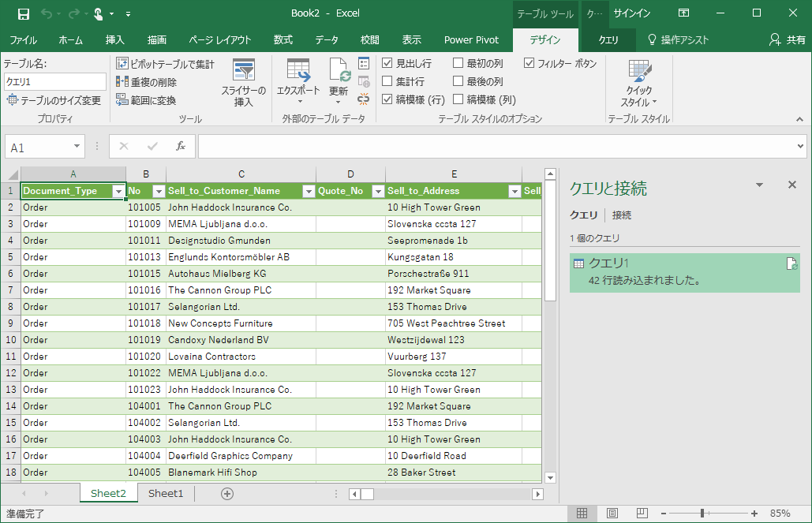Viewport: 812px width, 523px height.
Task: Click サインイン to sign in
Action: [632, 13]
